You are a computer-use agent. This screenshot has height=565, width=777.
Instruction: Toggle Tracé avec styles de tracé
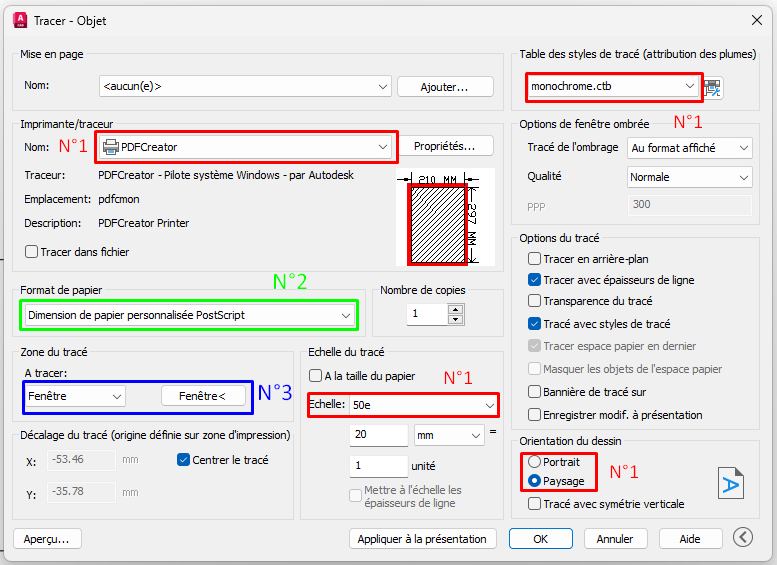[x=534, y=324]
